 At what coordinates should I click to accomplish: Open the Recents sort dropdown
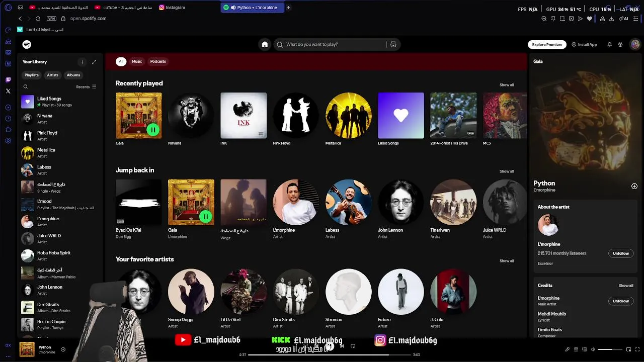coord(86,86)
